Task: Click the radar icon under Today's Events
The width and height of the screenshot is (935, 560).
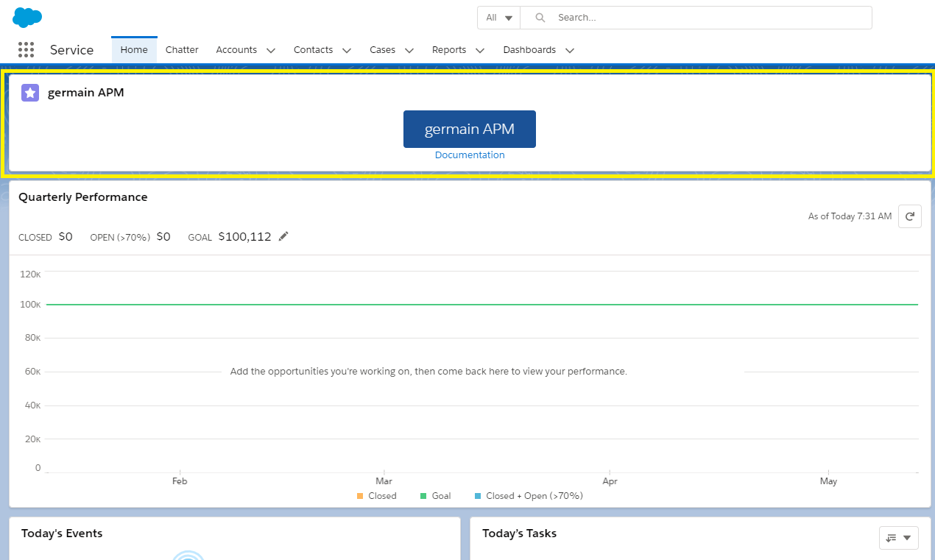Action: click(189, 556)
